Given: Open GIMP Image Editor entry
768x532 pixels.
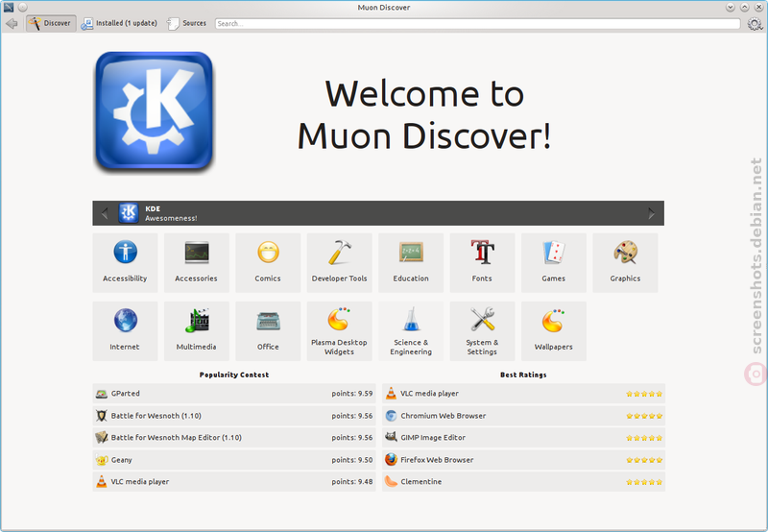Looking at the screenshot, I should pos(523,438).
